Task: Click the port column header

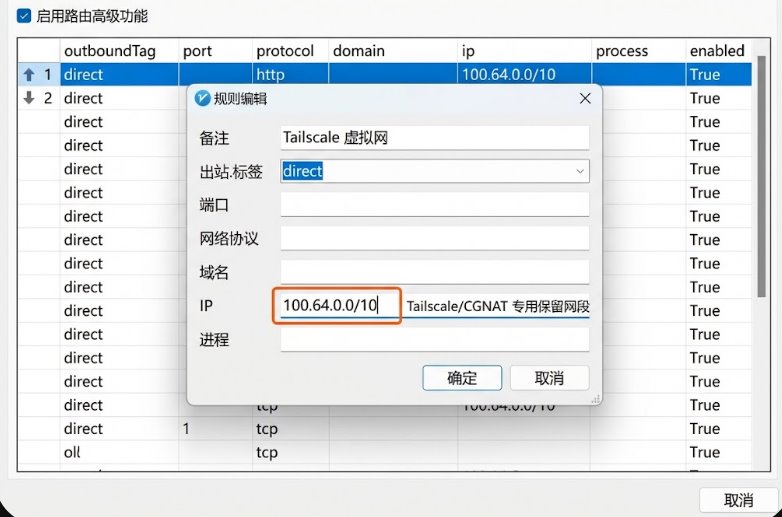Action: click(x=215, y=51)
